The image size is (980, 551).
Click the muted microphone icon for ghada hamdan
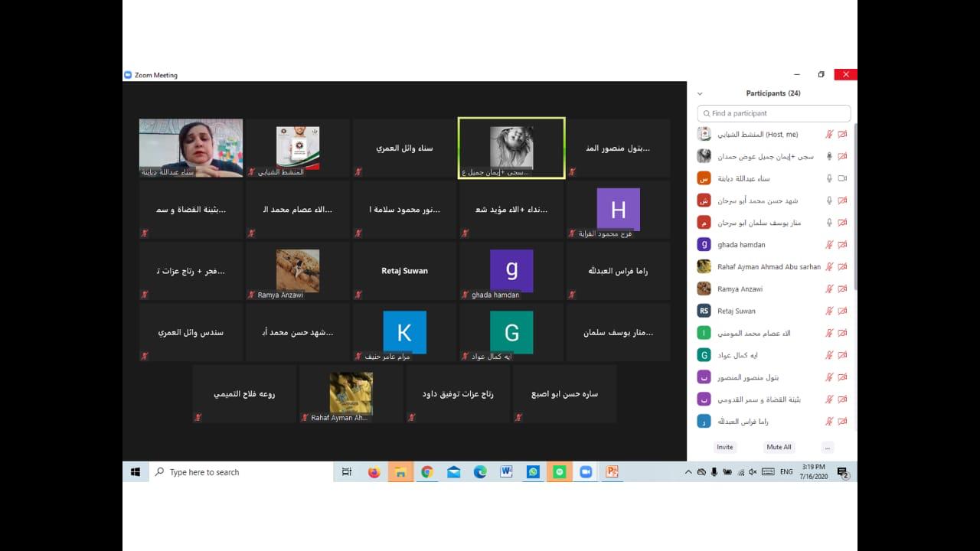coord(828,245)
